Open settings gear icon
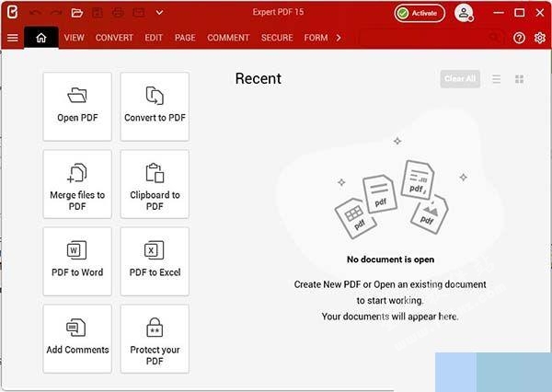The width and height of the screenshot is (552, 392). coord(540,38)
